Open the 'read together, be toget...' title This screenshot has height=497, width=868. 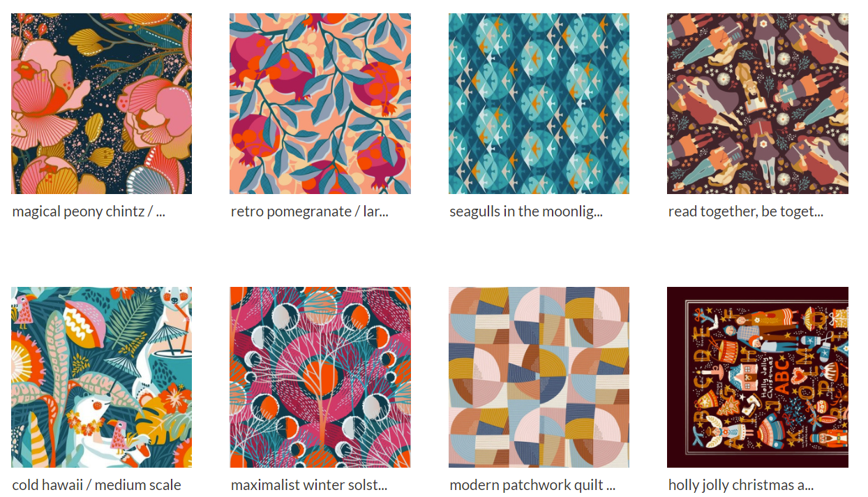click(x=746, y=212)
